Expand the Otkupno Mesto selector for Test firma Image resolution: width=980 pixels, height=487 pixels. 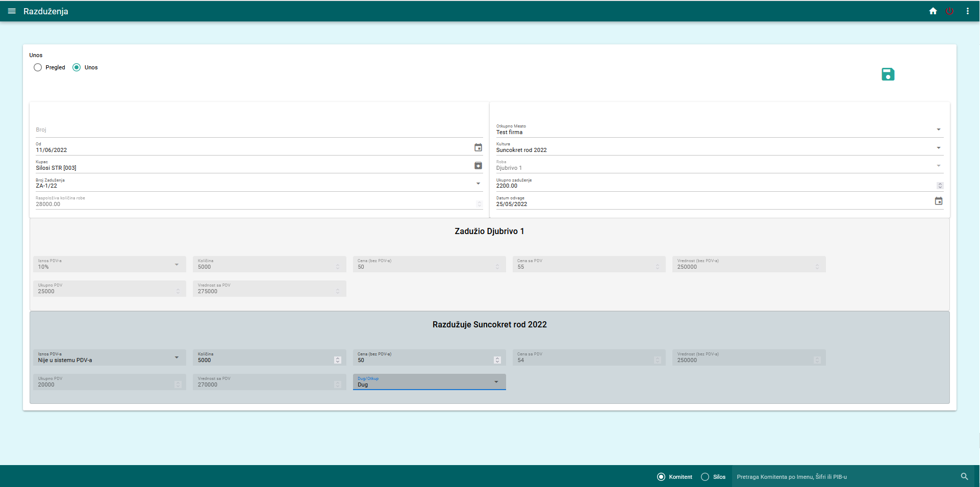938,129
